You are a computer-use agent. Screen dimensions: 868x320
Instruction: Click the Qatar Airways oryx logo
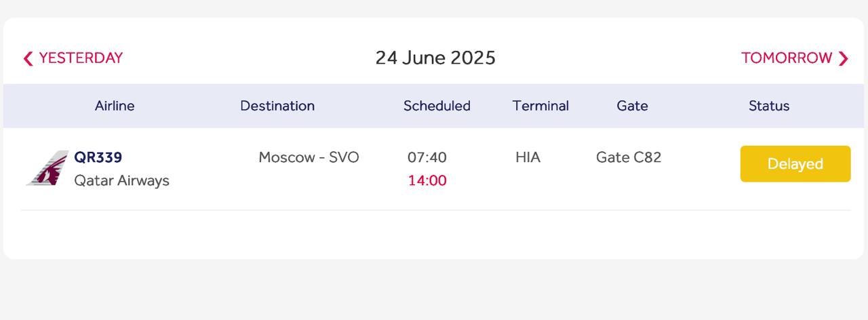[x=47, y=168]
